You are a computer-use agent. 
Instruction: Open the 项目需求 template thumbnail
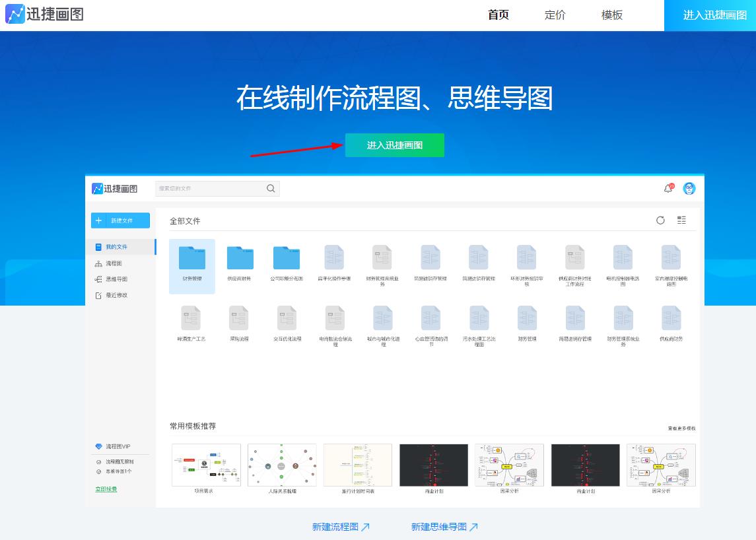[206, 465]
